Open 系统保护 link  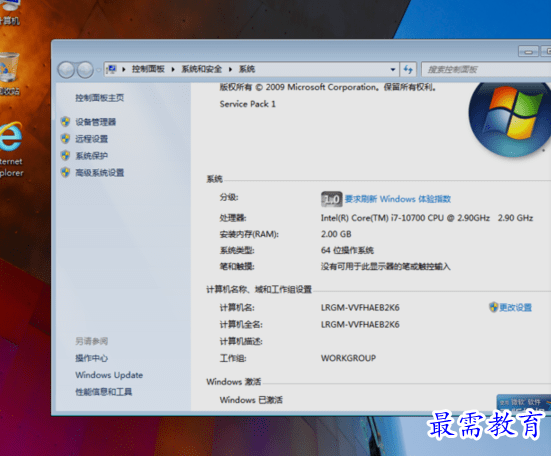91,156
